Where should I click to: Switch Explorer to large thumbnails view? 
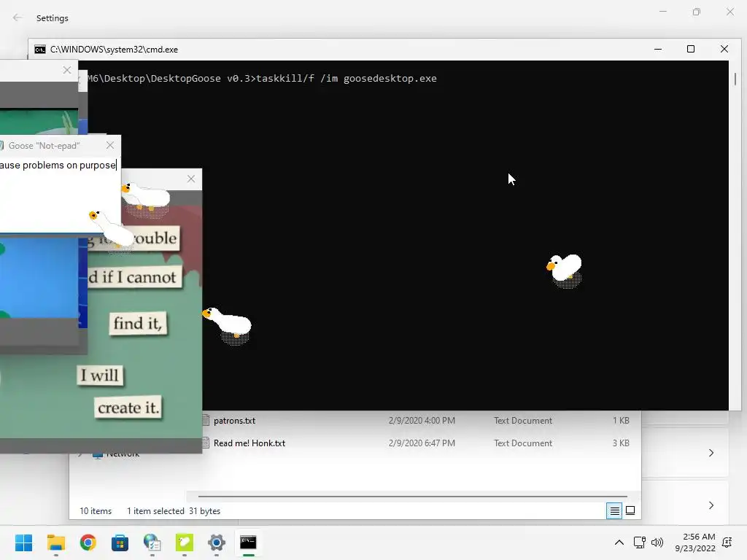(x=630, y=511)
